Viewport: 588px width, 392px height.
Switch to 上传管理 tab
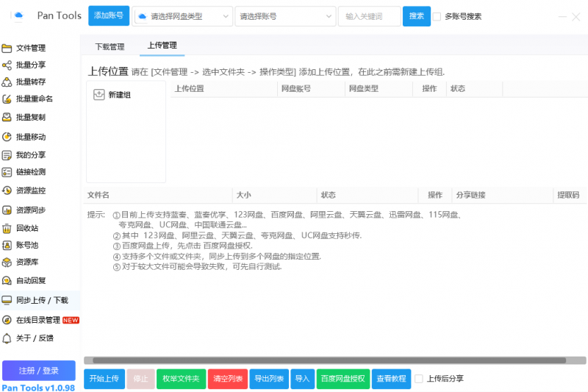[162, 46]
